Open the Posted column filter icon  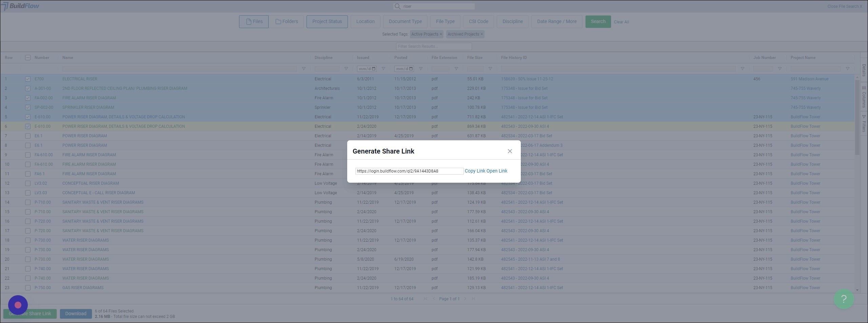tap(420, 69)
